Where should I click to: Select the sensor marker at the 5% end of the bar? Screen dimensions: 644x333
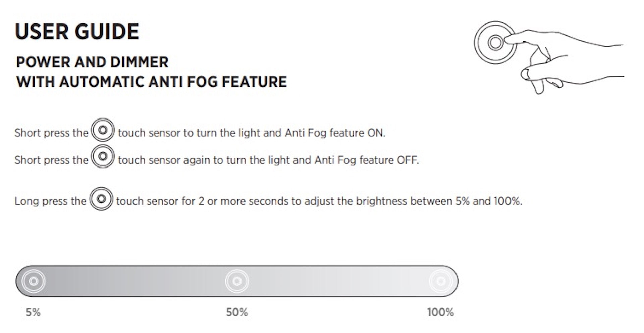(33, 281)
